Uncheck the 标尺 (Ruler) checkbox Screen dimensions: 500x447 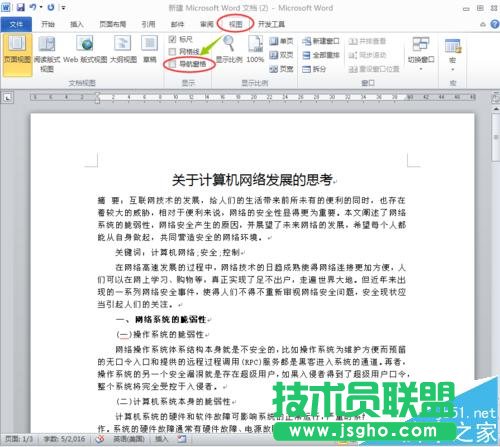[x=172, y=39]
